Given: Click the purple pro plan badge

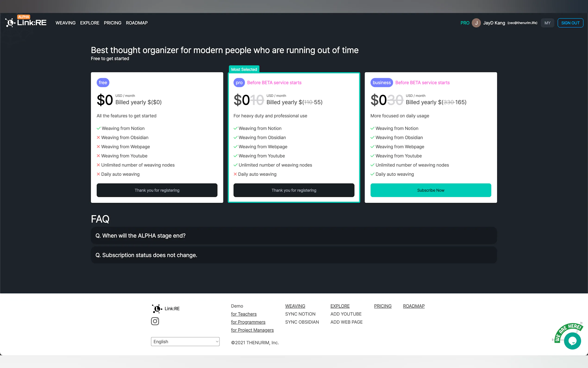Looking at the screenshot, I should click(x=239, y=82).
